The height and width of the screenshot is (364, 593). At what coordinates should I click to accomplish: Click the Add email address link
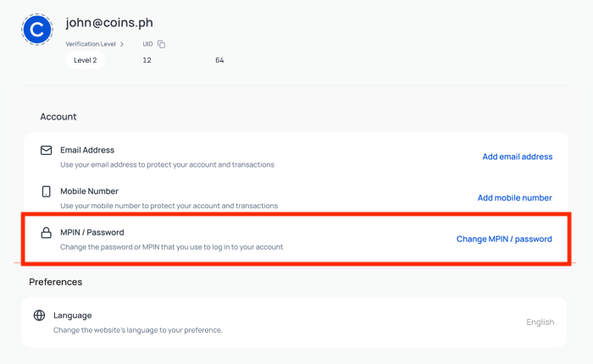pyautogui.click(x=517, y=157)
